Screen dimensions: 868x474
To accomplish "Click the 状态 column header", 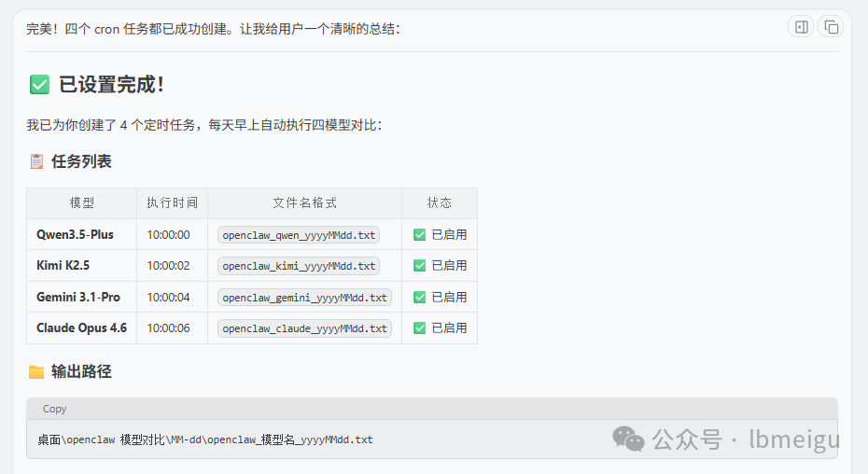I will (x=440, y=203).
